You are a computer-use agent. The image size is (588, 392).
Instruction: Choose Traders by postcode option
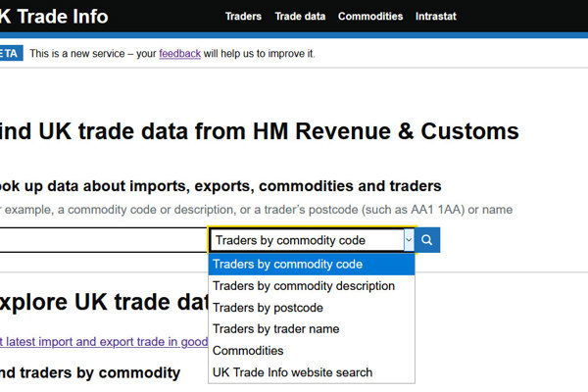pyautogui.click(x=312, y=308)
